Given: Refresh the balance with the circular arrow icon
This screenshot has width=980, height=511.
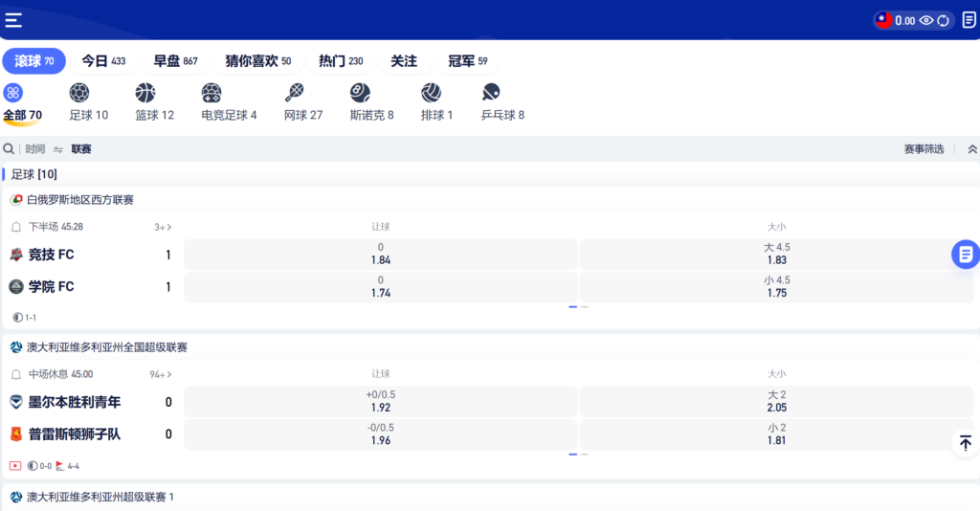Looking at the screenshot, I should [x=943, y=21].
